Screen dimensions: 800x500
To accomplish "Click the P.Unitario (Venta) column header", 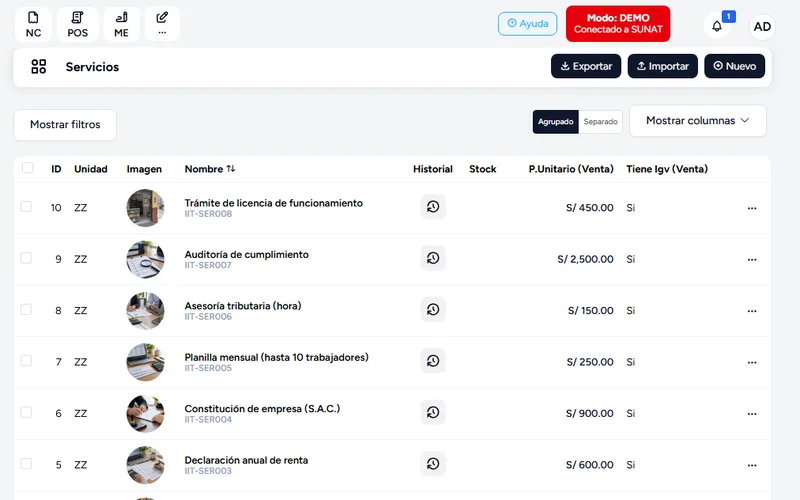I will (571, 169).
